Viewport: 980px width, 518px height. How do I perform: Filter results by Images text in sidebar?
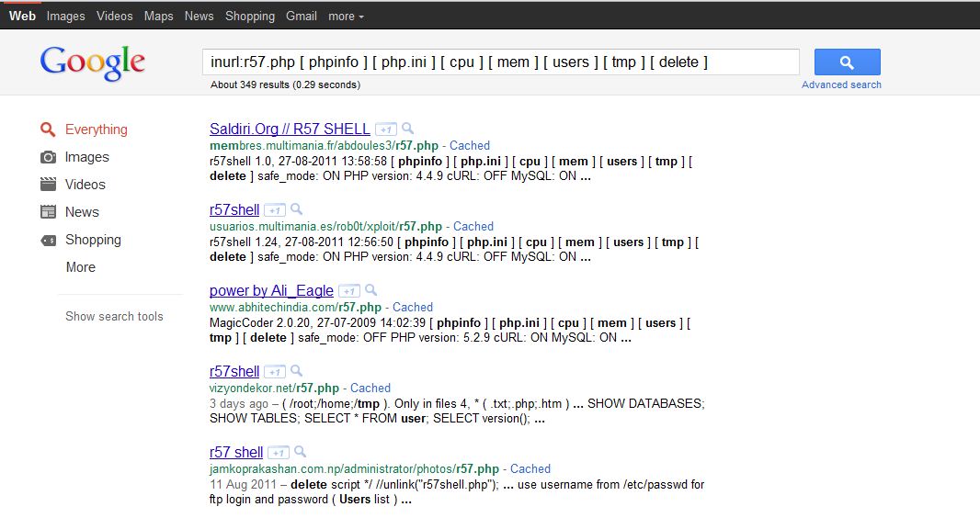click(x=86, y=157)
